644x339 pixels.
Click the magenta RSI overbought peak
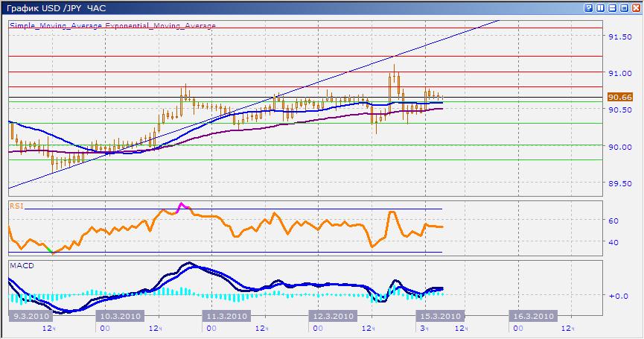[181, 205]
